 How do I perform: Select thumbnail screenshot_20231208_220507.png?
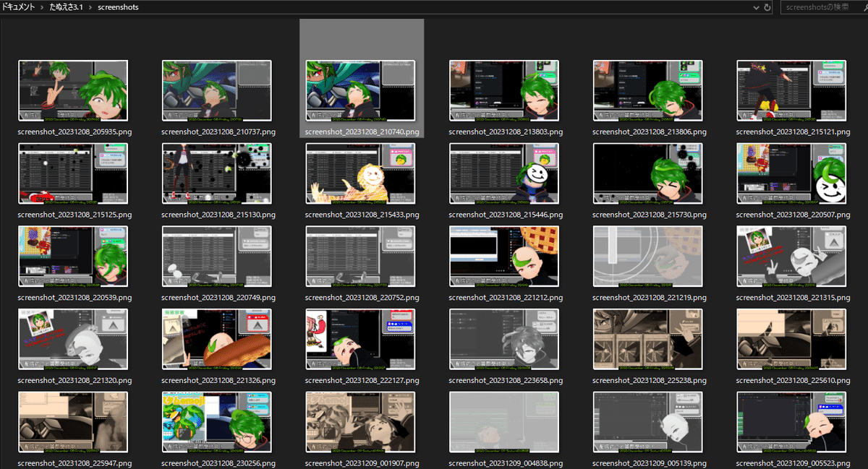click(x=791, y=173)
